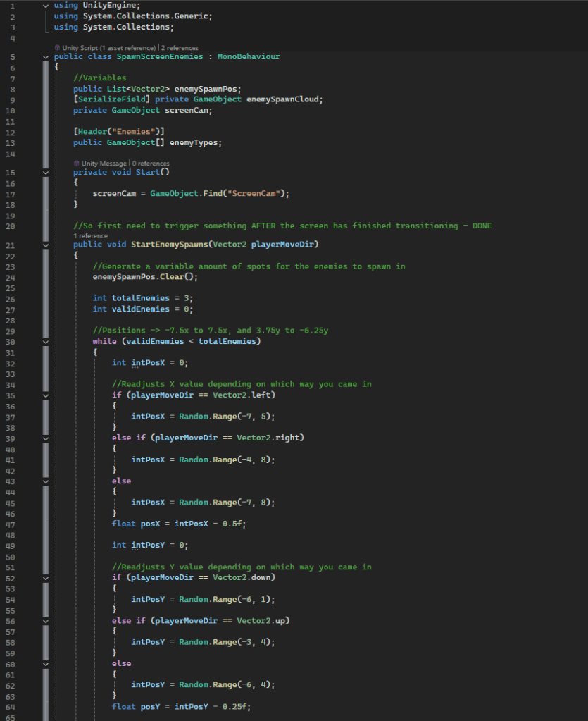Screen dimensions: 588x721
Task: Collapse the while validEnemies loop
Action: pos(46,342)
